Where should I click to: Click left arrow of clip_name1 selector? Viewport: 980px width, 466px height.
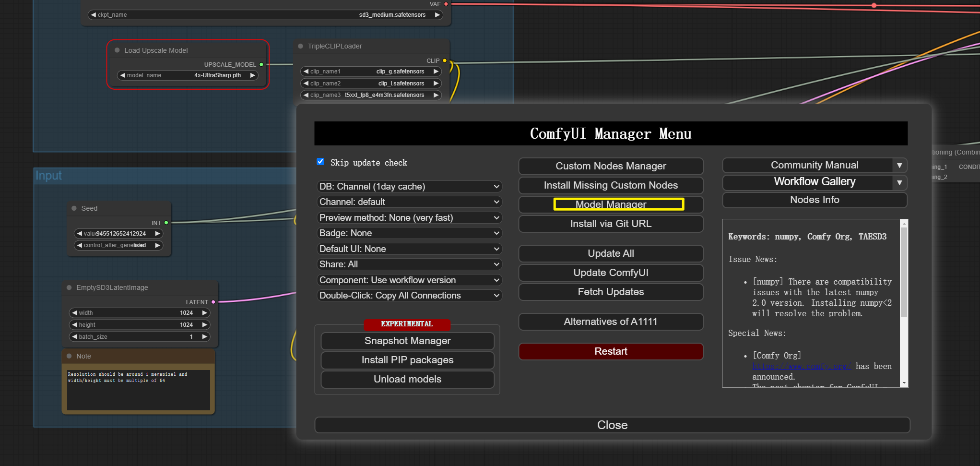point(306,72)
